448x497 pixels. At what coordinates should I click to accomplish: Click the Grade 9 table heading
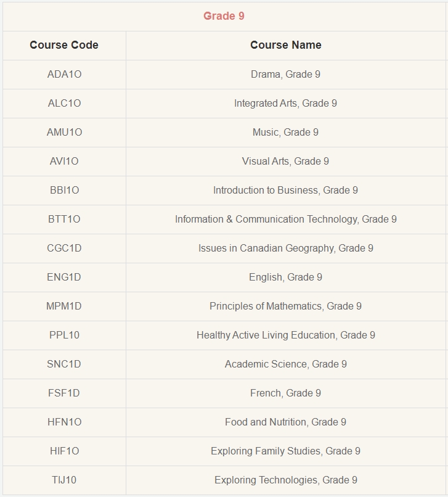(x=224, y=16)
